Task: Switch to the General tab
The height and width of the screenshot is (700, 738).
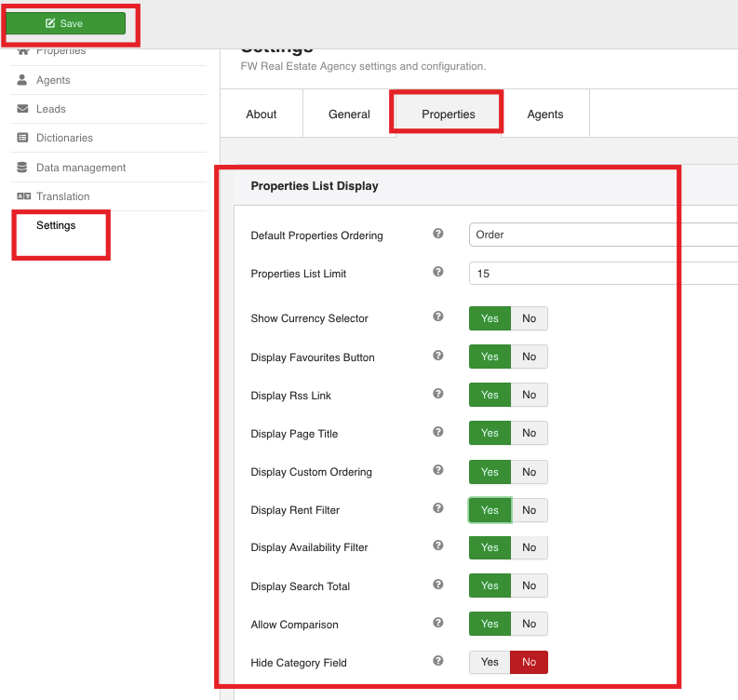Action: pos(349,114)
